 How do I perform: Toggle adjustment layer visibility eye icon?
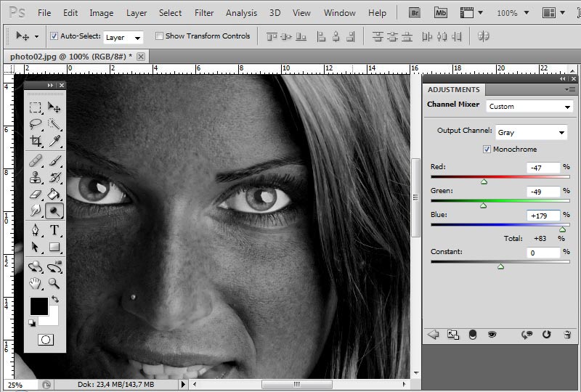pos(492,335)
